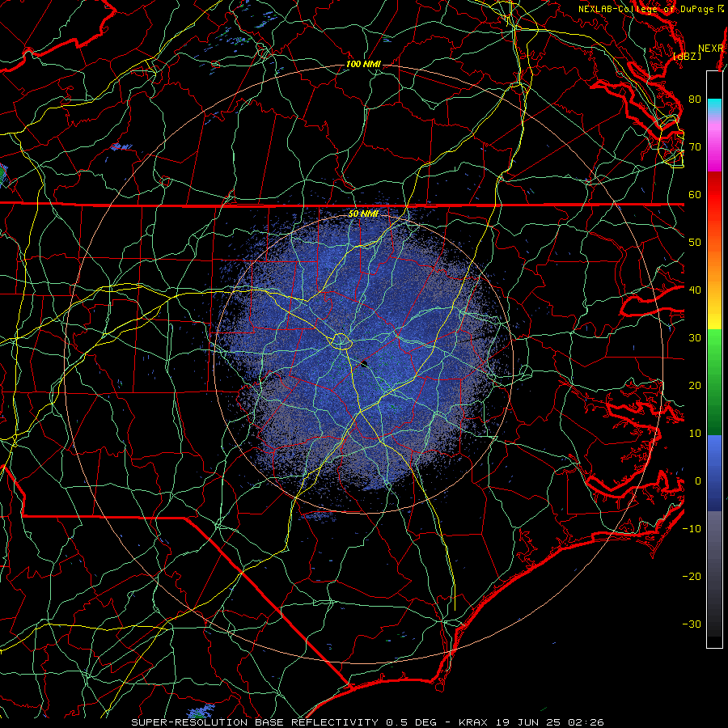Click the 30 dBZ value on the color scale

point(695,338)
